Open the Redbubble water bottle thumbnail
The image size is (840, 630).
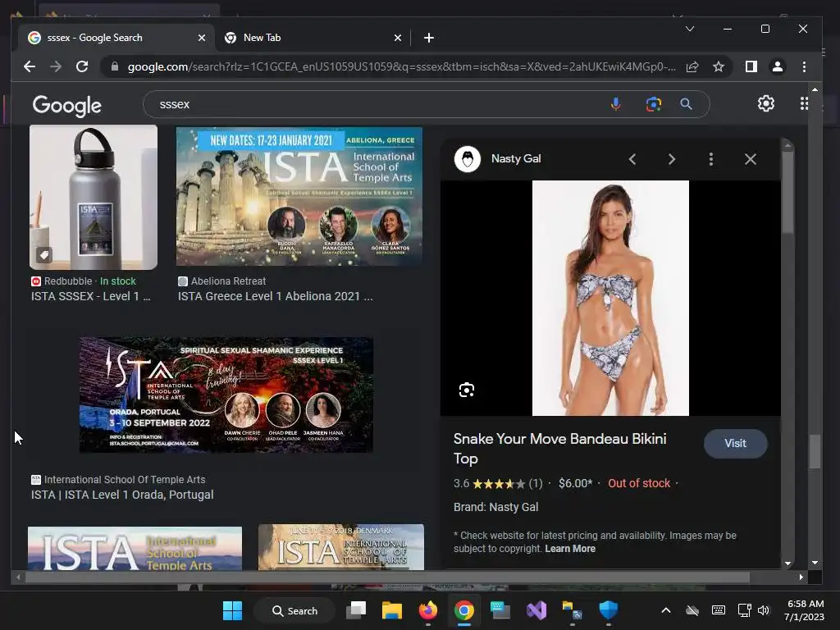(x=94, y=197)
